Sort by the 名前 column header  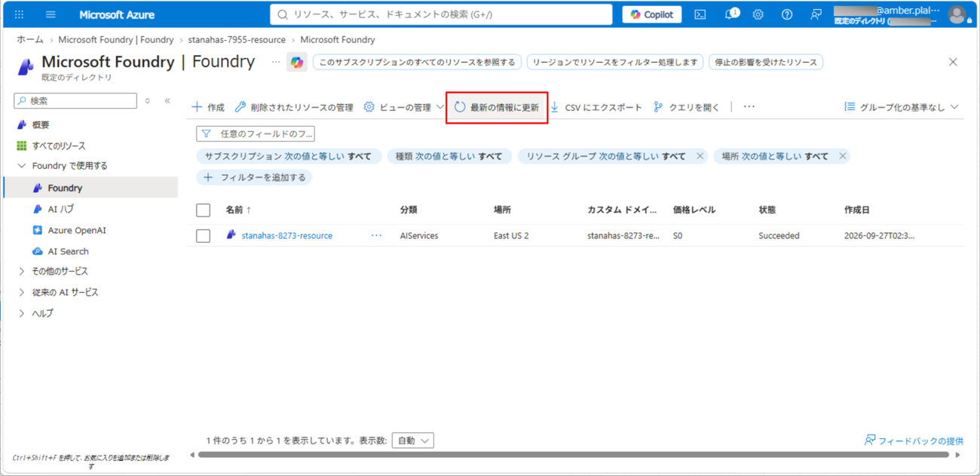pyautogui.click(x=238, y=210)
